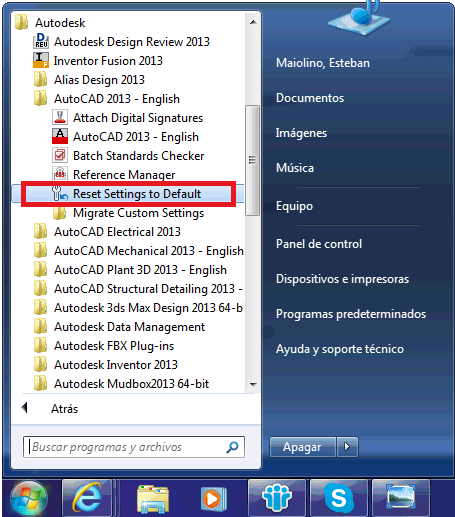Click the Buscar programas y archivos field
The image size is (455, 517).
(x=134, y=447)
